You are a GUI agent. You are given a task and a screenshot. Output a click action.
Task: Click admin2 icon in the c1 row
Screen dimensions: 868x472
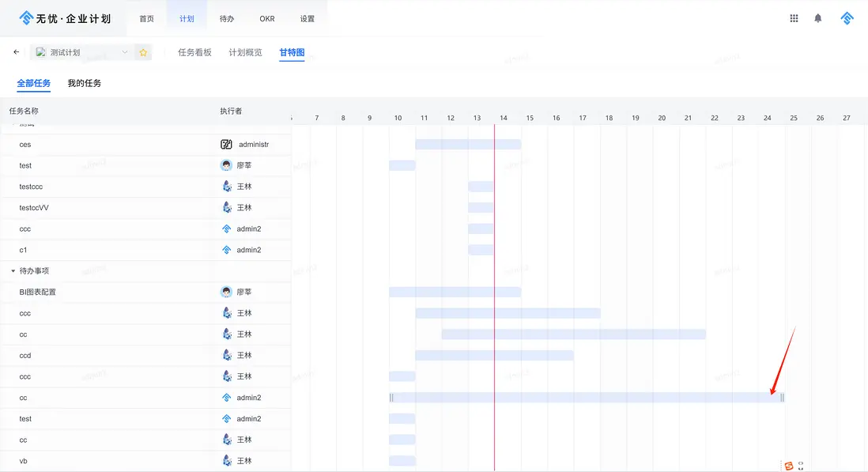coord(226,250)
